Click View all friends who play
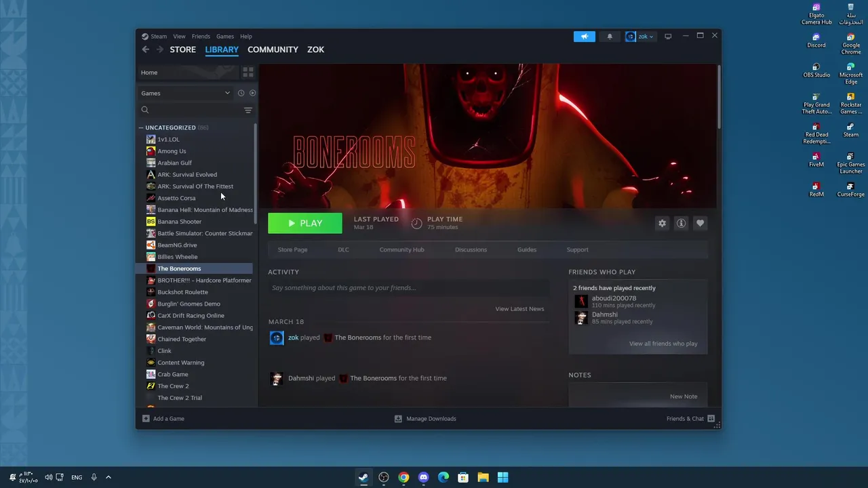This screenshot has height=488, width=868. (663, 344)
